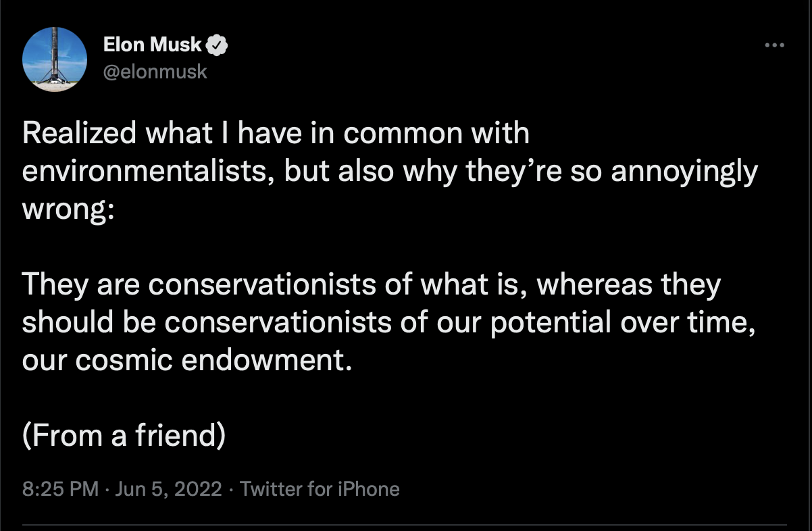Image resolution: width=812 pixels, height=531 pixels.
Task: Open the Twitter for iPhone source link
Action: pyautogui.click(x=320, y=489)
